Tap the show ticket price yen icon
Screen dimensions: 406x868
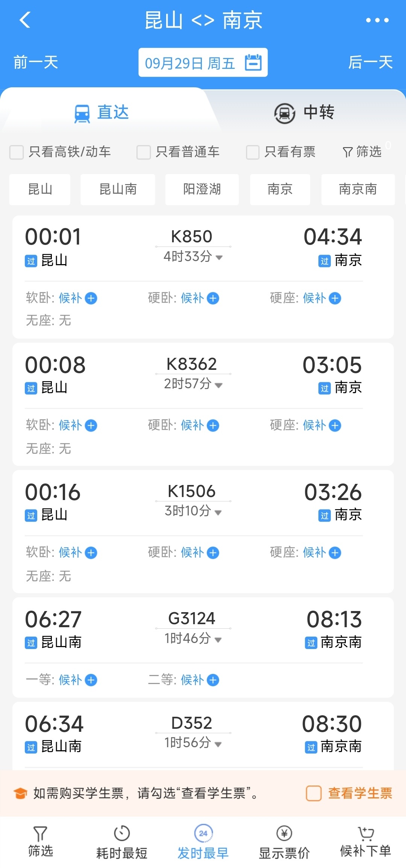284,833
